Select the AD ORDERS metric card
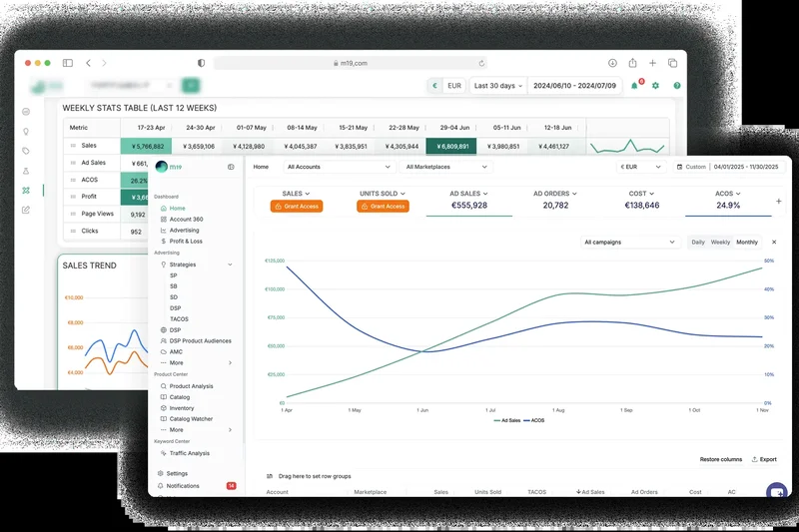The height and width of the screenshot is (532, 799). point(555,201)
